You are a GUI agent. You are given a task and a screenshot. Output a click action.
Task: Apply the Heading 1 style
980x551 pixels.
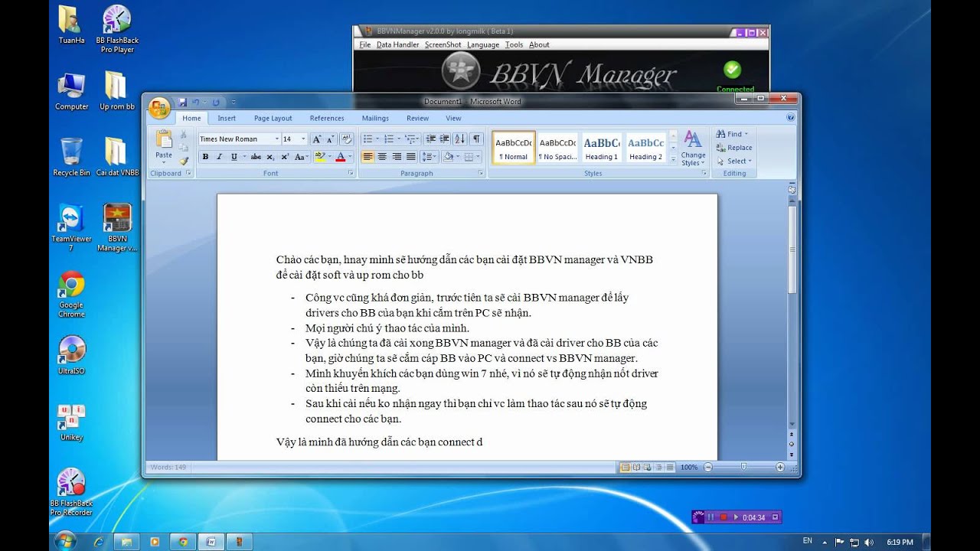[601, 148]
